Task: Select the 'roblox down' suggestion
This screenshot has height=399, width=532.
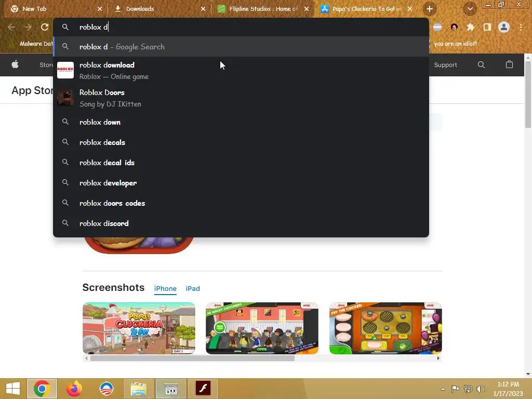Action: 241,122
